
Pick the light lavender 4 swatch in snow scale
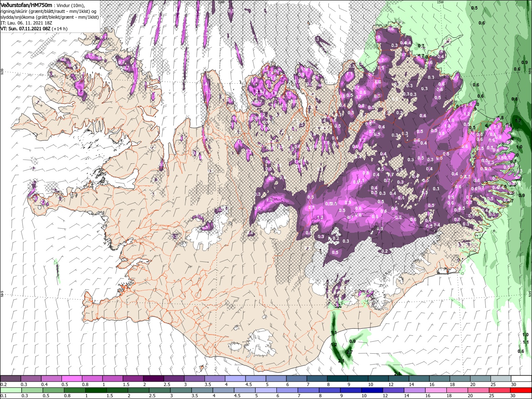click(235, 379)
